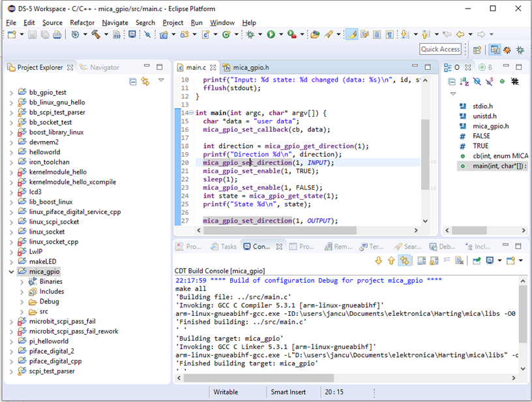The width and height of the screenshot is (532, 402).
Task: Switch to the mica_gpio.h editor tab
Action: [x=250, y=67]
